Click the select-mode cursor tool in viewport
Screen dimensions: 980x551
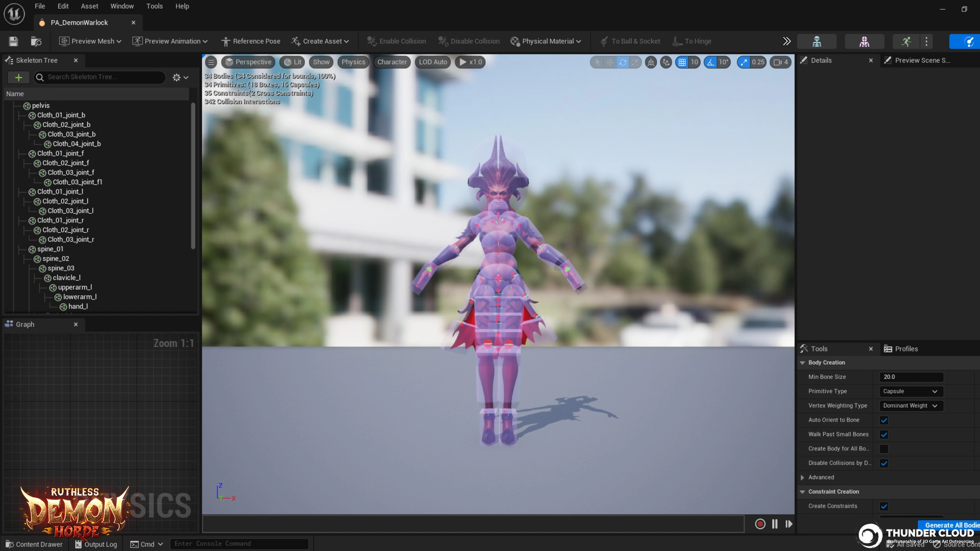click(x=597, y=62)
